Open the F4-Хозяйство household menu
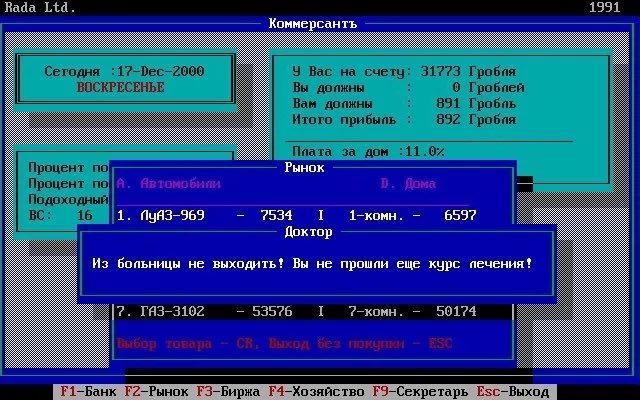The height and width of the screenshot is (400, 640). pyautogui.click(x=316, y=392)
